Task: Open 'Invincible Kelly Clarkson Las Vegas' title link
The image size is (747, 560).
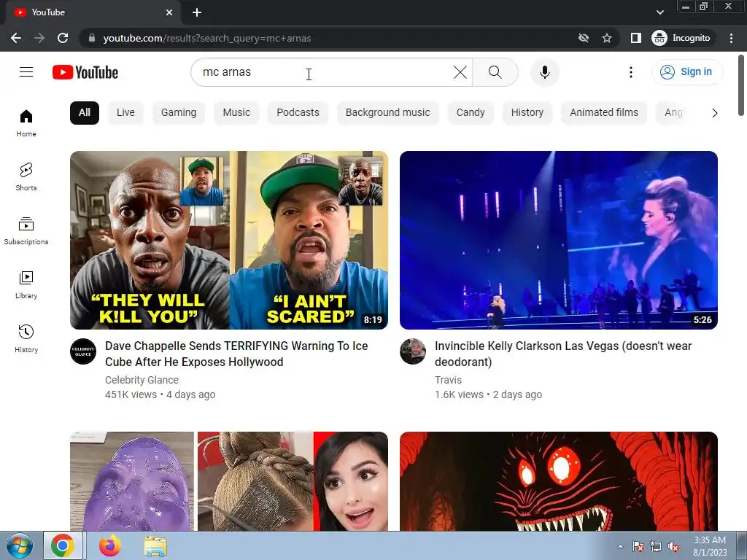Action: [x=563, y=354]
